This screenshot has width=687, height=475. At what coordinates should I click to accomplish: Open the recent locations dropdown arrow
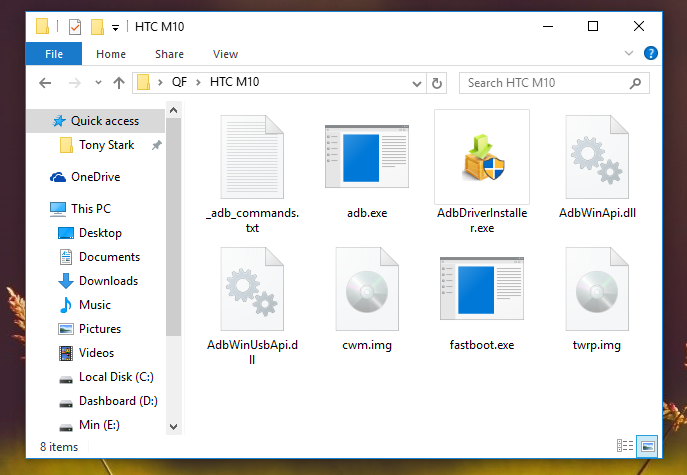tap(98, 82)
